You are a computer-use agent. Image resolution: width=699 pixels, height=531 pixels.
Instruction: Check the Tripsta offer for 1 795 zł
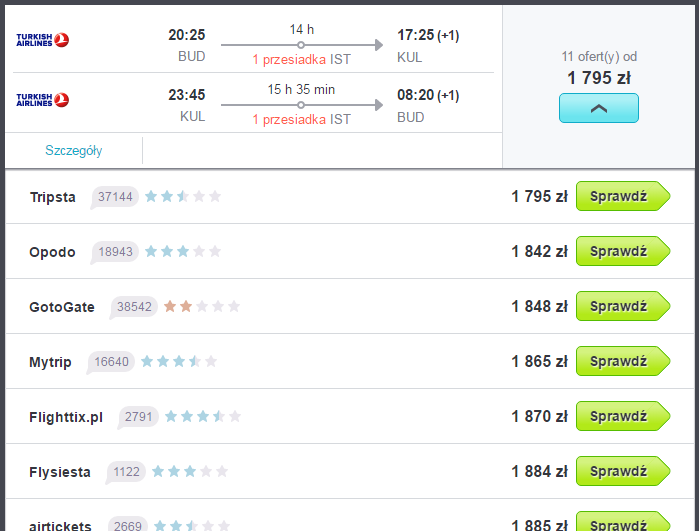coord(623,196)
